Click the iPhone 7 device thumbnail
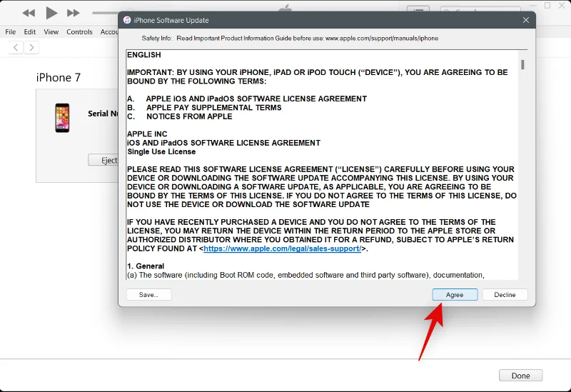 tap(63, 118)
